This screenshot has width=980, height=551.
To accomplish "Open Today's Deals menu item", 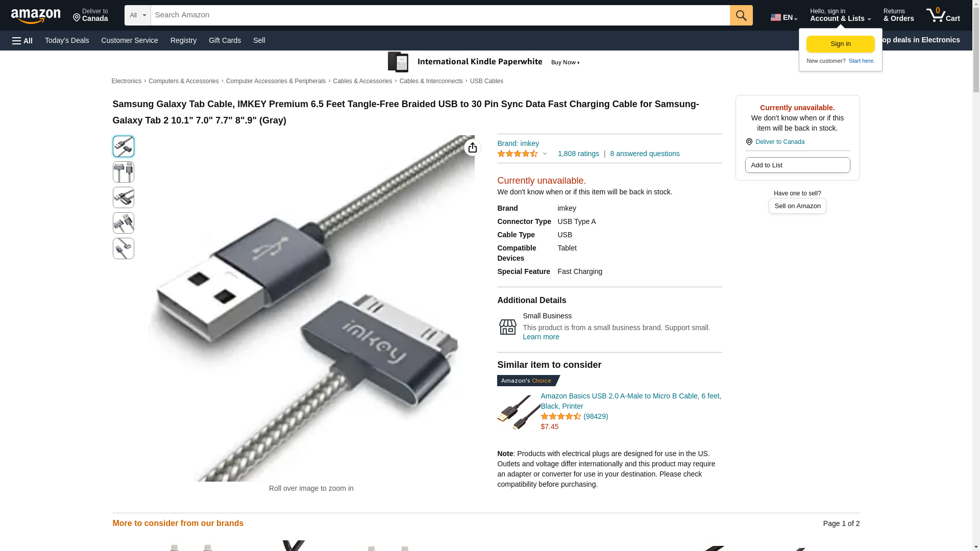I will (67, 40).
